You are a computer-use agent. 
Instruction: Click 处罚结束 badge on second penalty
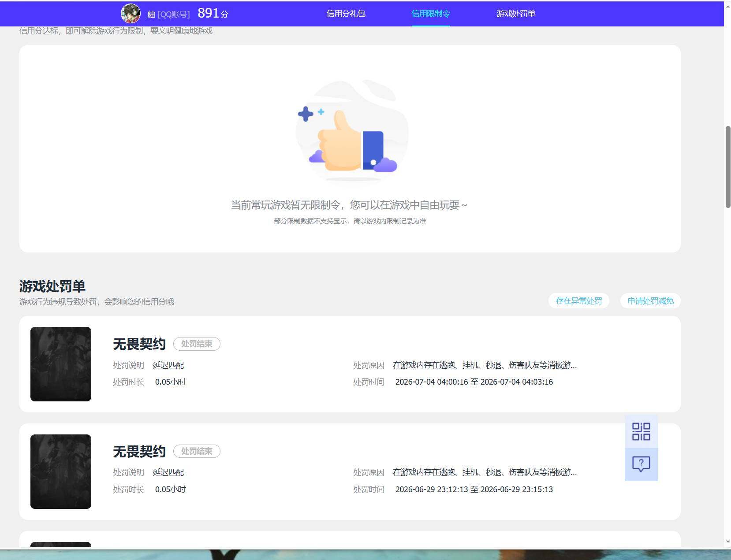click(x=197, y=451)
